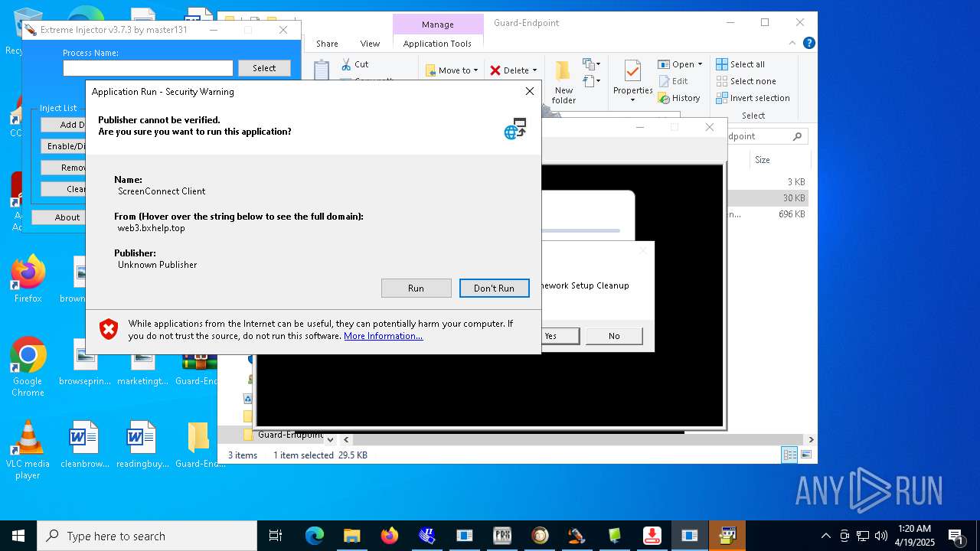The image size is (980, 551).
Task: Click the Properties checkmark icon
Action: tap(632, 71)
